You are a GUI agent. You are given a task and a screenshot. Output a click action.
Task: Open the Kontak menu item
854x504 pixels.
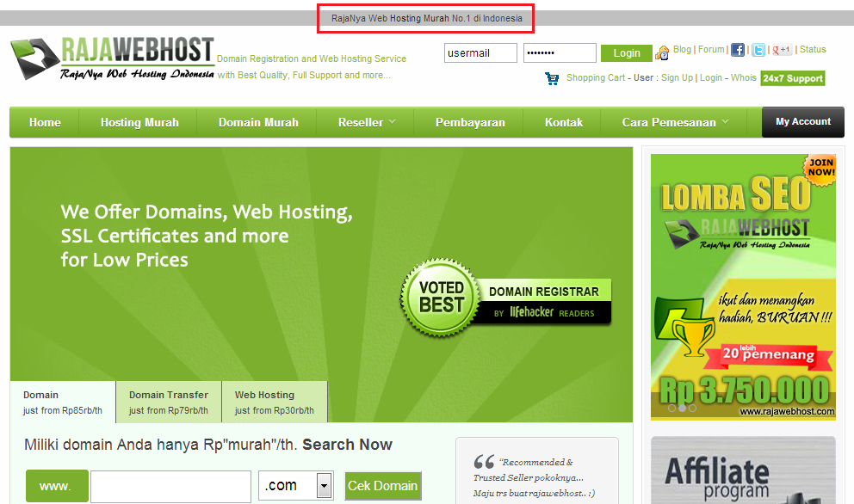[x=564, y=122]
